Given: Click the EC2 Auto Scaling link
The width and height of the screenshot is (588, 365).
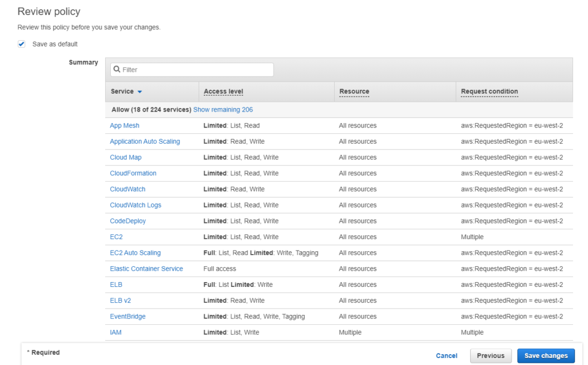Looking at the screenshot, I should (x=135, y=253).
